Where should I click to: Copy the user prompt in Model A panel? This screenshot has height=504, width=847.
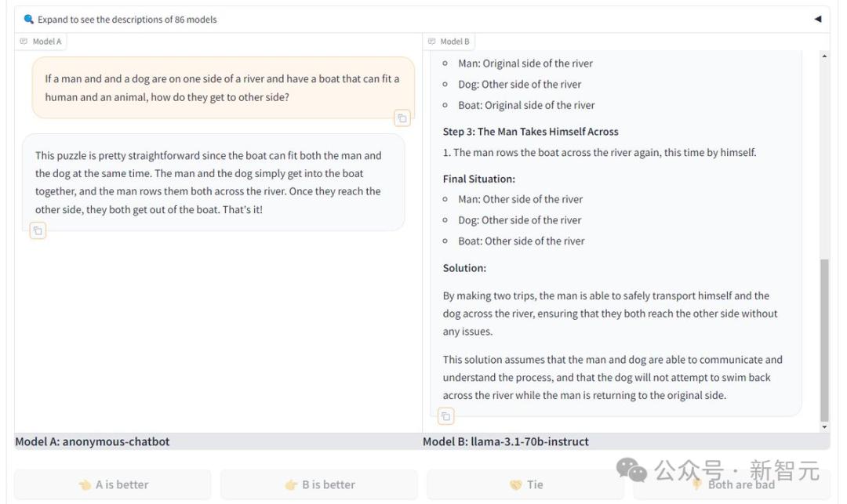pos(402,118)
